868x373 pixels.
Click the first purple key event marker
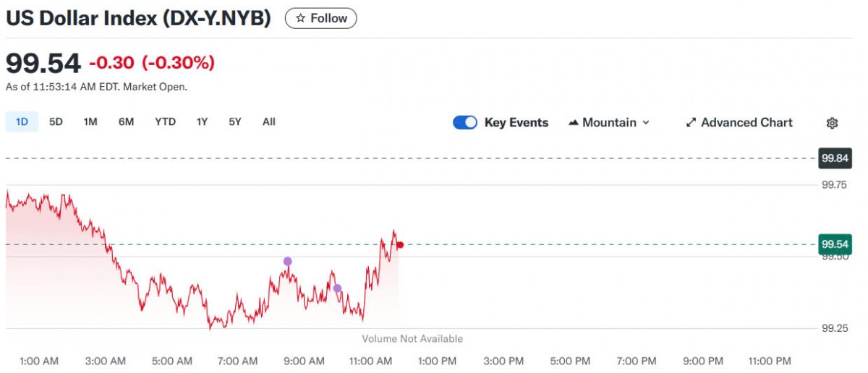click(288, 261)
